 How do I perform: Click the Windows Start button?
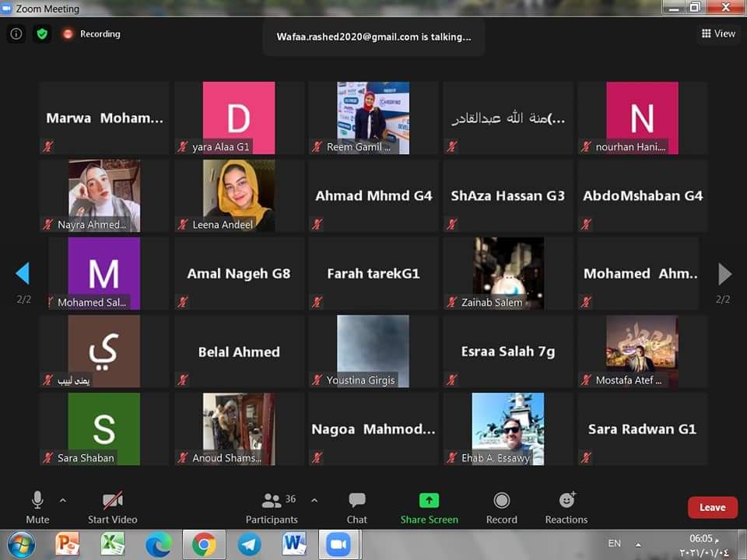pyautogui.click(x=21, y=544)
